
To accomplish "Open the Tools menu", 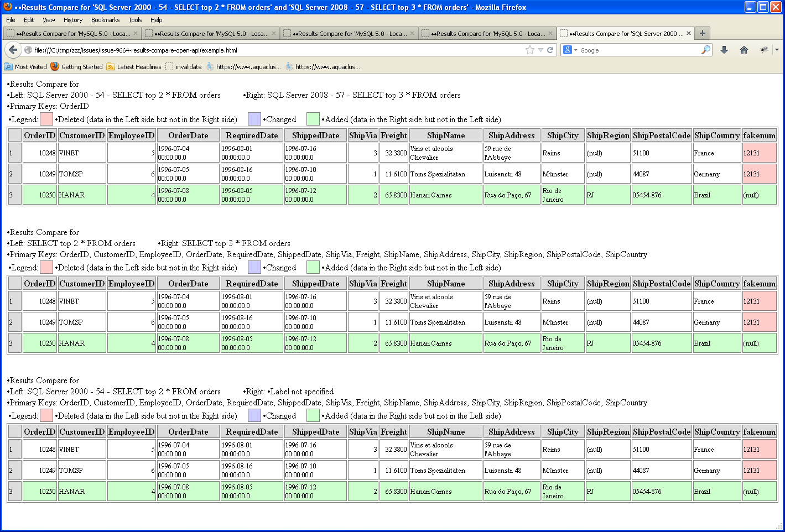I will click(x=135, y=20).
